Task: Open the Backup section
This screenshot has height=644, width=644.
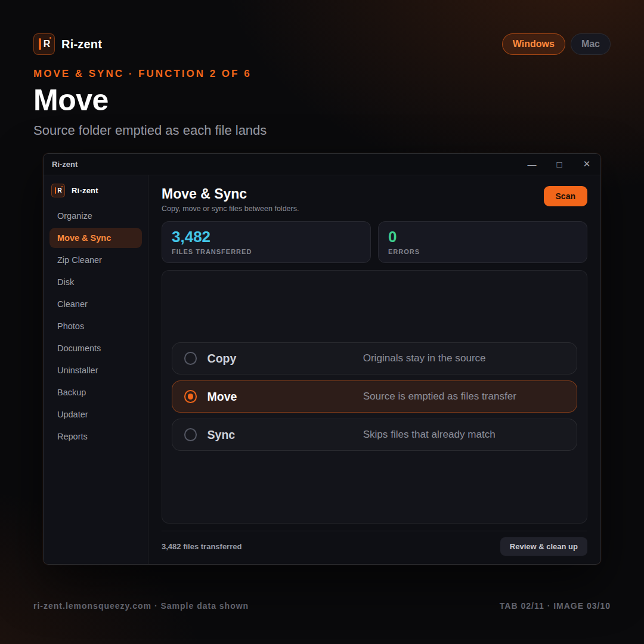Action: [95, 392]
